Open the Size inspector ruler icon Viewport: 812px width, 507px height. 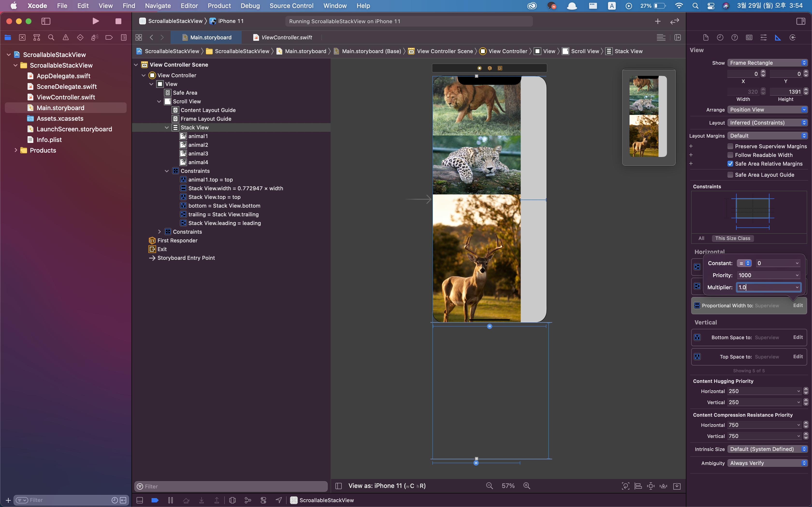pos(778,38)
